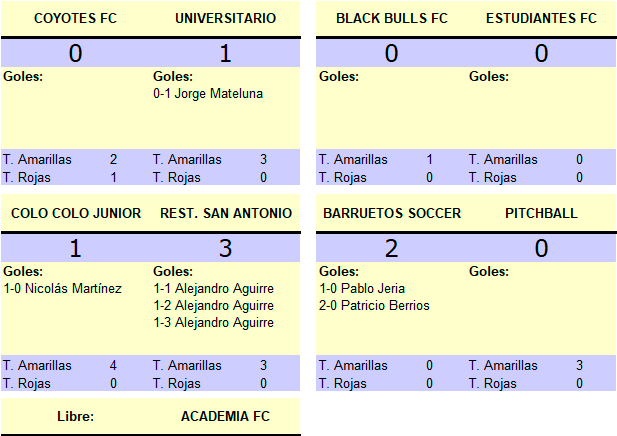Select the Libre: label cell
This screenshot has width=617, height=436.
pos(76,416)
